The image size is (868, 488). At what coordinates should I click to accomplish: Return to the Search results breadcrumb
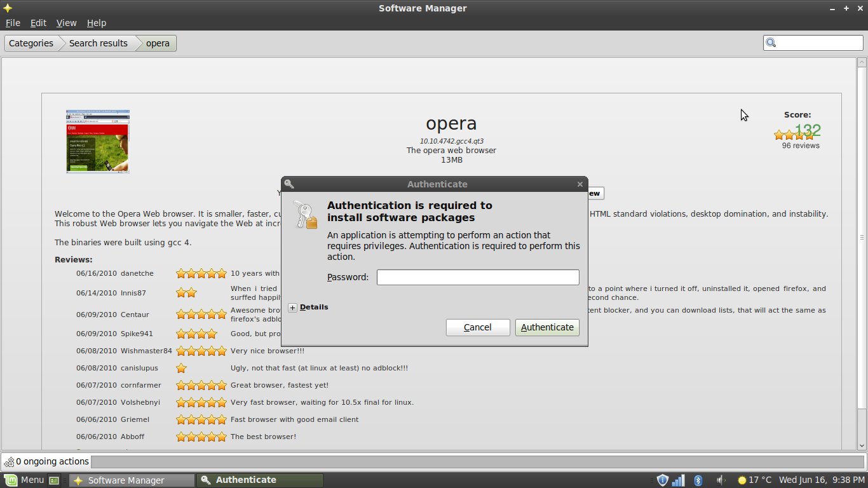tap(98, 43)
